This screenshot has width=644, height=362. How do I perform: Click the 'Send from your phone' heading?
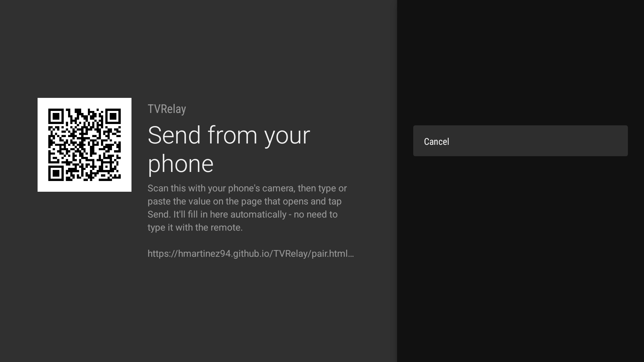229,149
